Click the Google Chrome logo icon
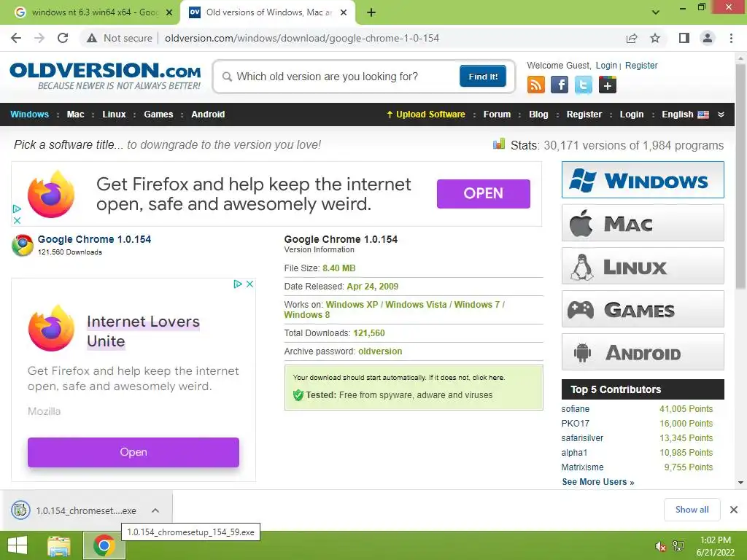This screenshot has height=560, width=747. [x=23, y=245]
